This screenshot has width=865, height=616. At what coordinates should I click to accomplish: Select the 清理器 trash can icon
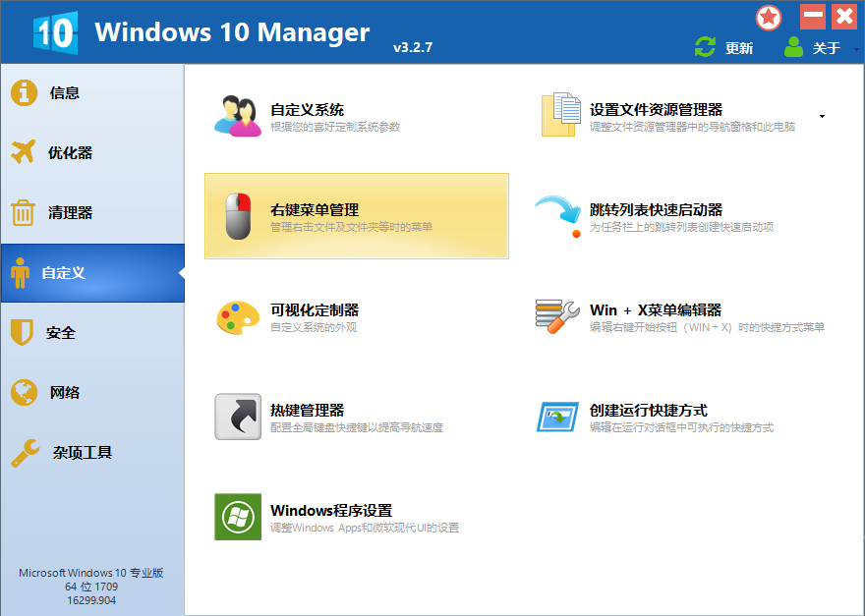(x=23, y=212)
